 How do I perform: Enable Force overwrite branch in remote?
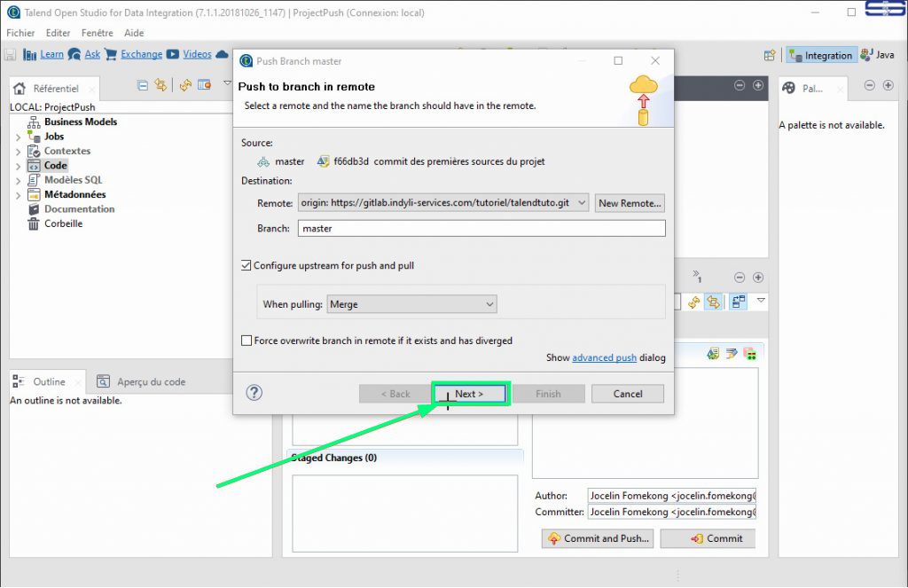[x=247, y=341]
